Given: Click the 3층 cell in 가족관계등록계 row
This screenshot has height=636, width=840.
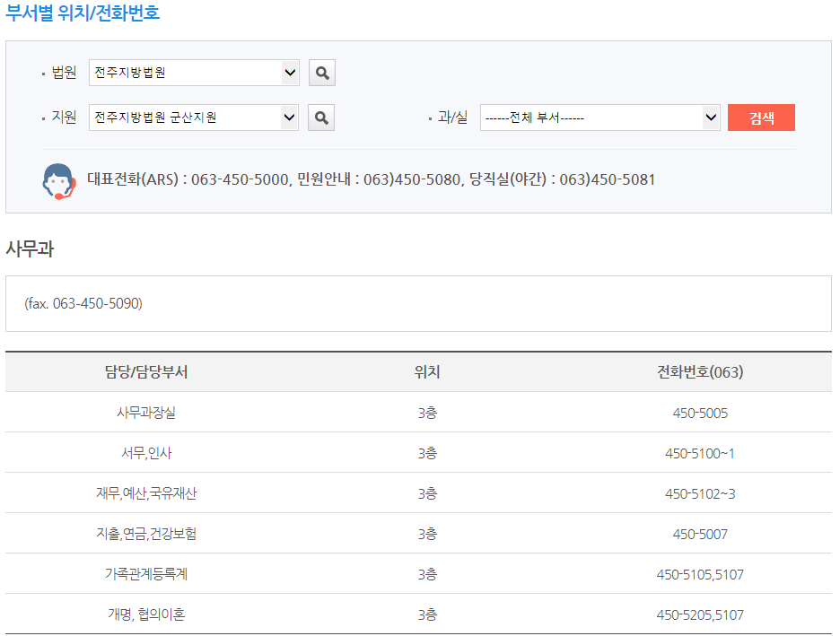Looking at the screenshot, I should [x=427, y=574].
